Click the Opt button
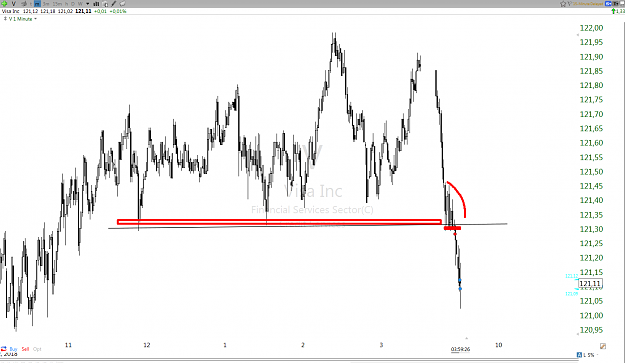 point(37,349)
